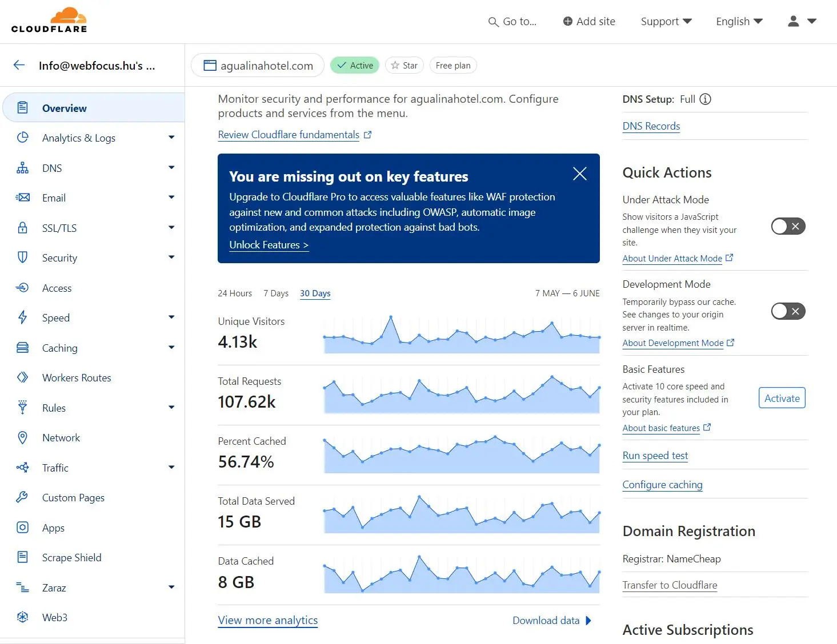The width and height of the screenshot is (837, 644).
Task: Expand the Zaraz submenu arrow
Action: click(x=171, y=587)
